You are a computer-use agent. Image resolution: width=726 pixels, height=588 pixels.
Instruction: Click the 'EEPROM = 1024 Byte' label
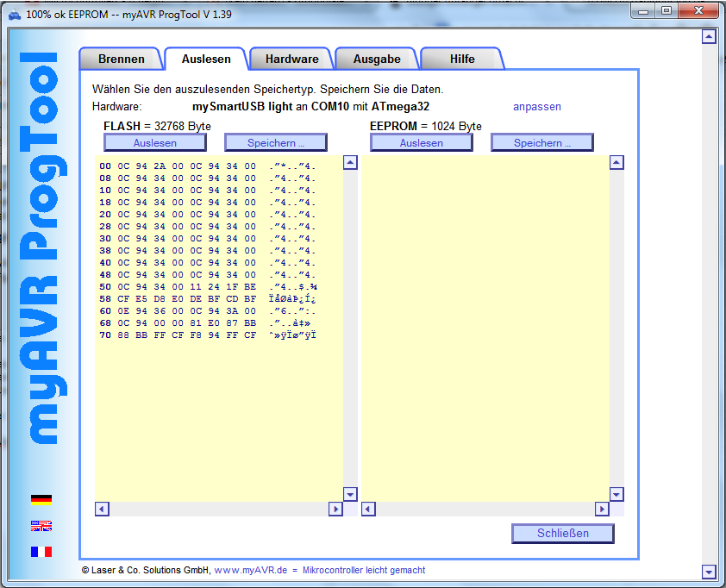(425, 126)
